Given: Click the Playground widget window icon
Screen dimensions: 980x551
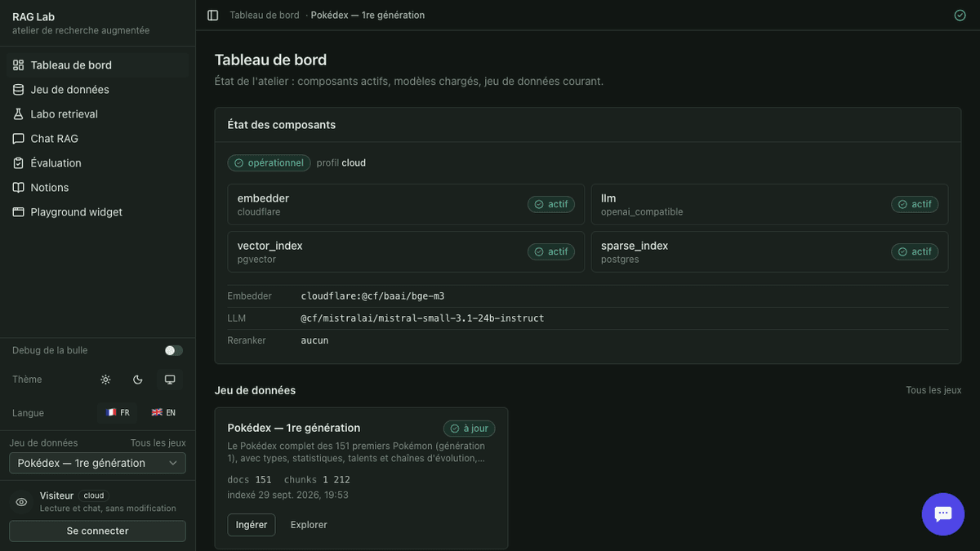Looking at the screenshot, I should (x=19, y=212).
